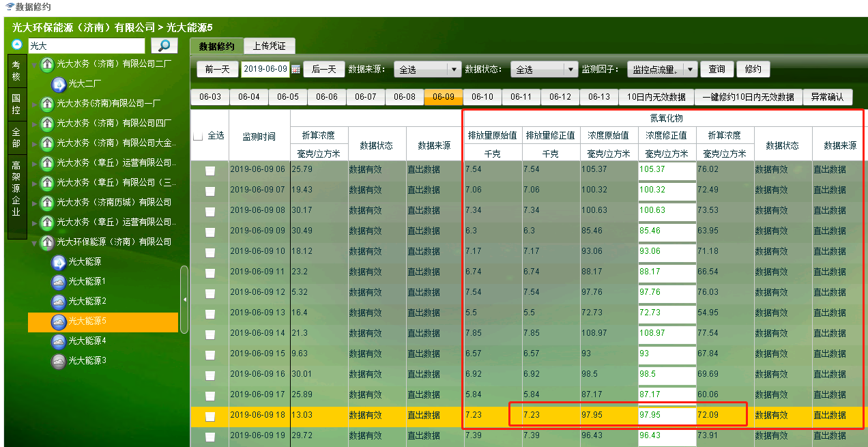
Task: Click the search magnifier button
Action: point(164,45)
